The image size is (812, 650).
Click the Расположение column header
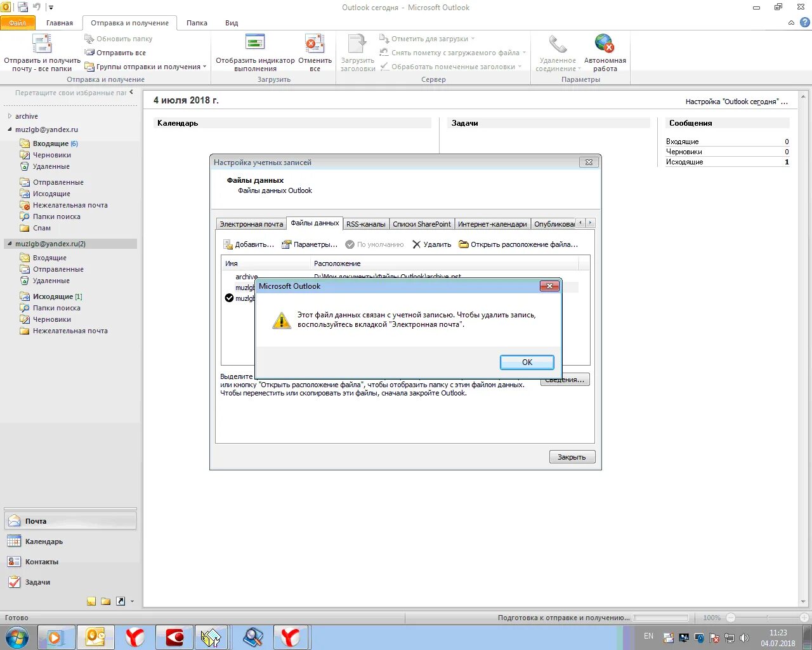[444, 263]
